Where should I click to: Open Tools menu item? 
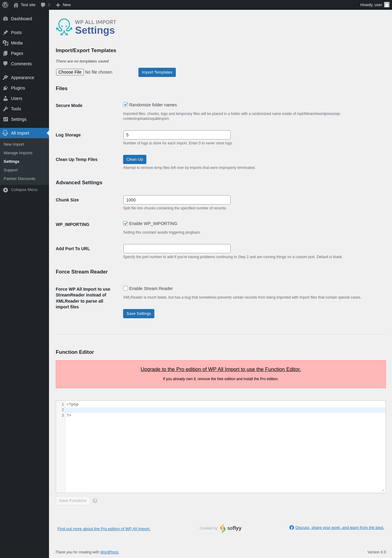24,109
